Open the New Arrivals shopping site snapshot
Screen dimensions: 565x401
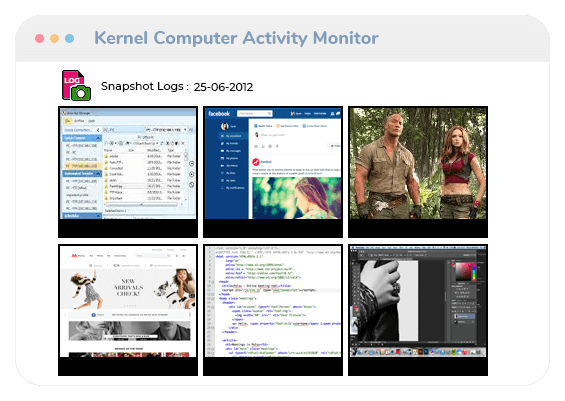coord(128,310)
